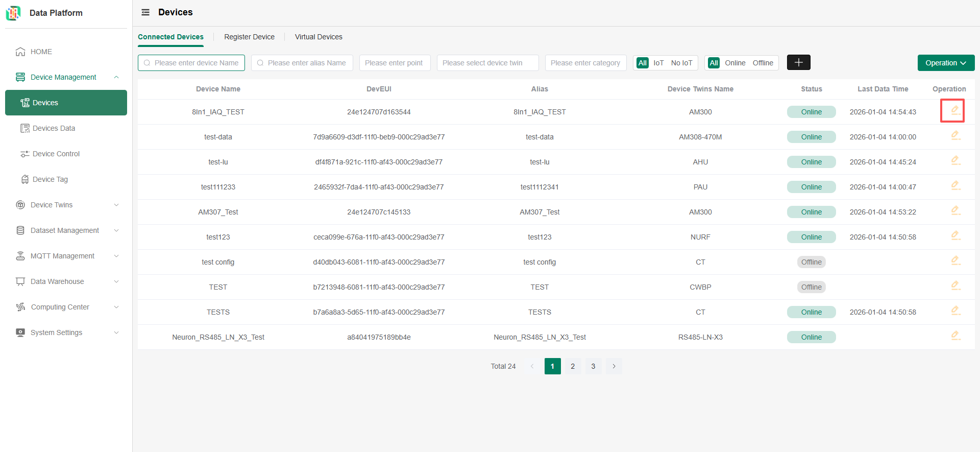Open edit for test config device
Image resolution: width=980 pixels, height=452 pixels.
point(955,261)
